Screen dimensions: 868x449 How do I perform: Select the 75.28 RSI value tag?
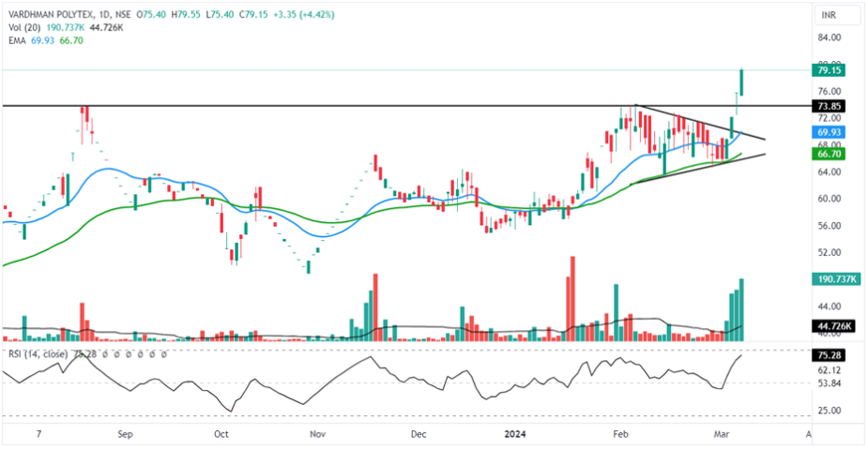pyautogui.click(x=829, y=355)
